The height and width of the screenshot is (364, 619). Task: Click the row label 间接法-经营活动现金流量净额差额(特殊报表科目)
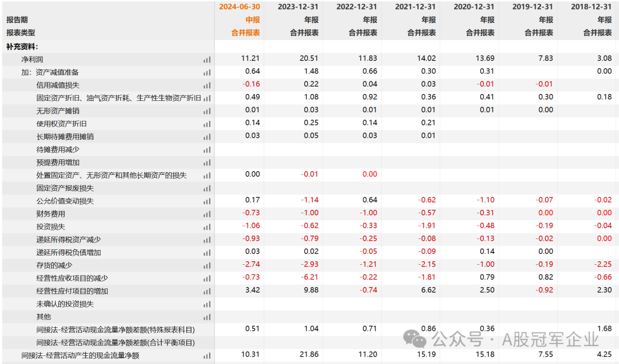tap(115, 330)
